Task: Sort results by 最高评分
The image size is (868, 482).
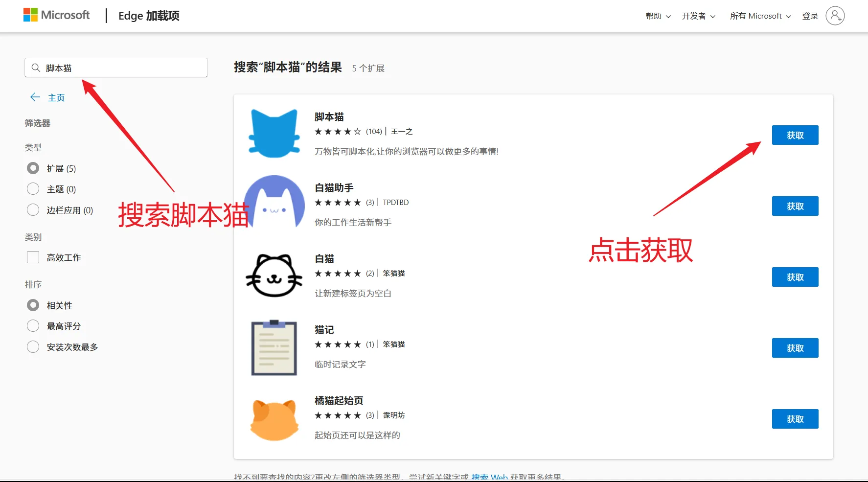Action: click(33, 326)
